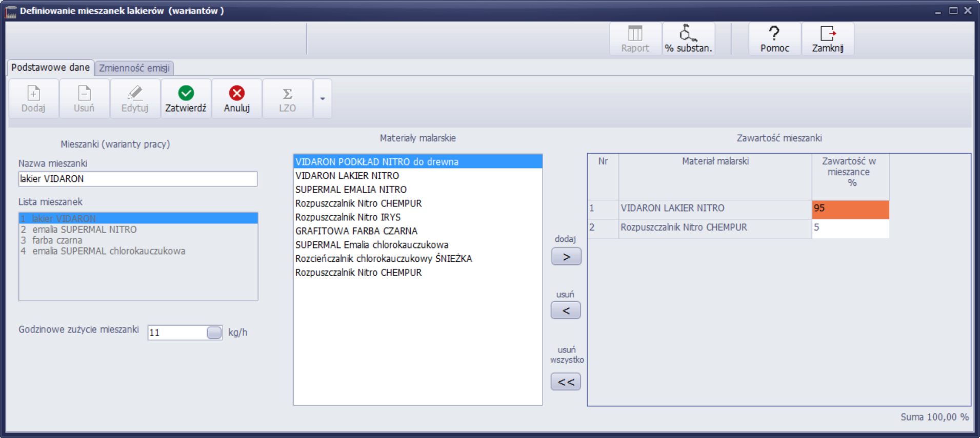The image size is (980, 438).
Task: Click the 'Materiał malarski' column header
Action: pyautogui.click(x=715, y=177)
